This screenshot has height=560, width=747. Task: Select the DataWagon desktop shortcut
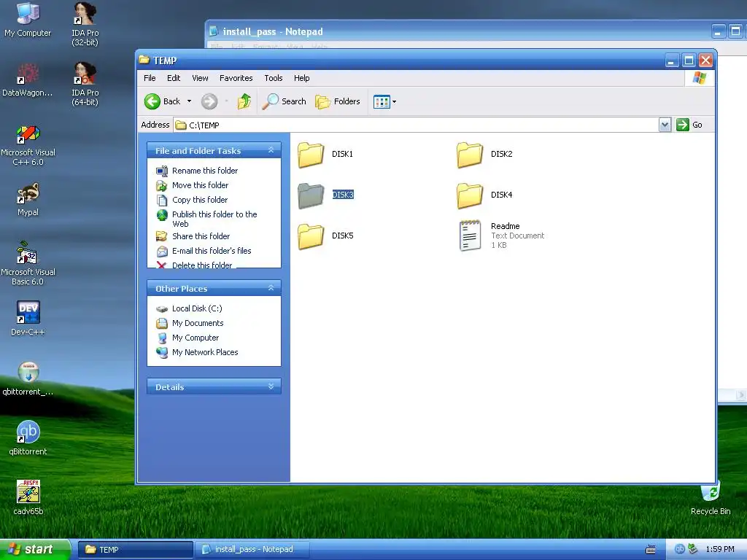[28, 80]
